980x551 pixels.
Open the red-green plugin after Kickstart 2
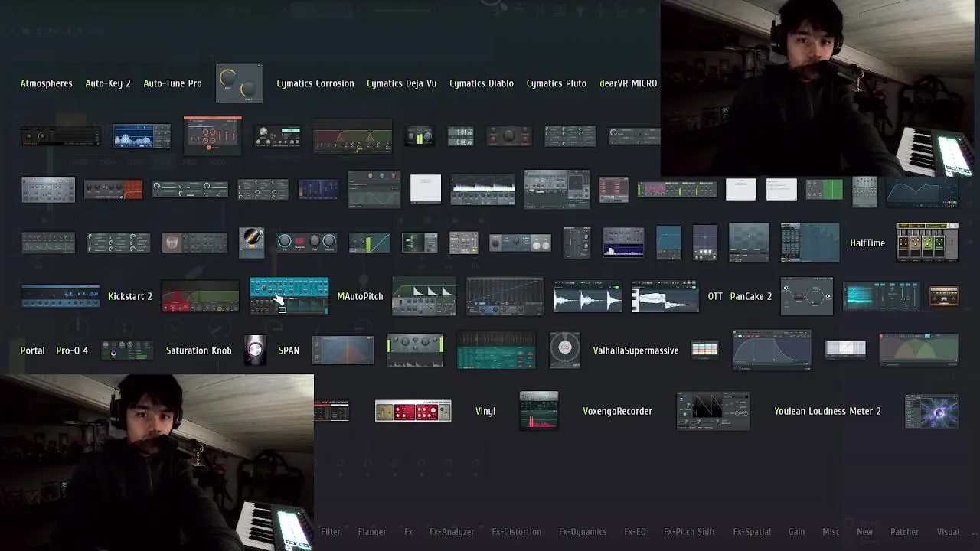201,296
